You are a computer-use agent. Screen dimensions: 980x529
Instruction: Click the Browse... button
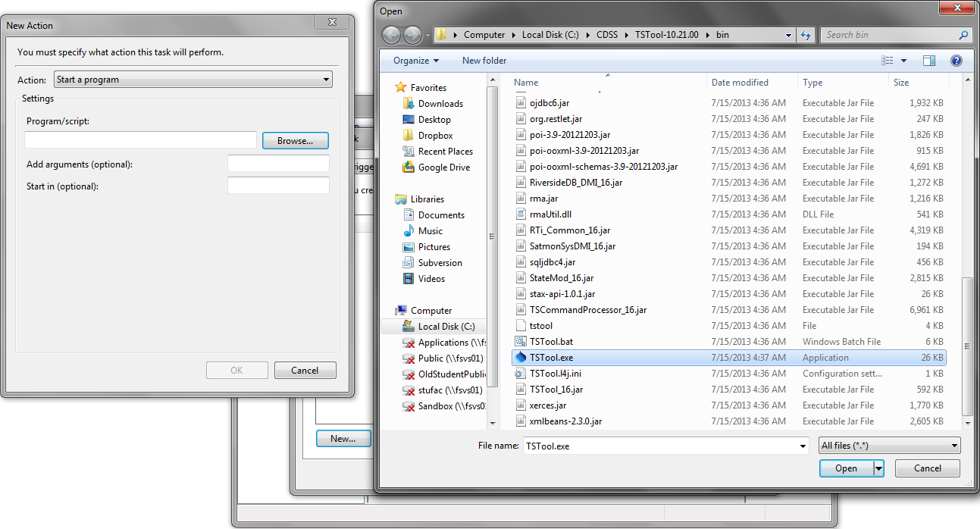click(295, 140)
